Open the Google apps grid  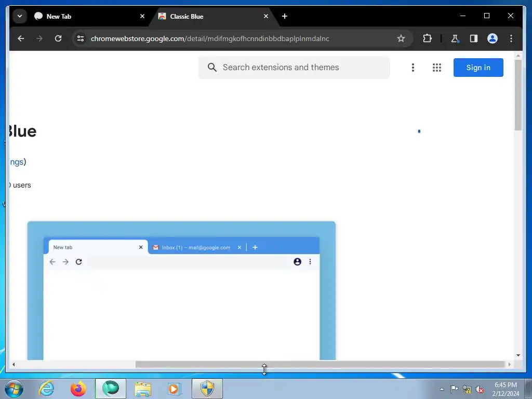click(x=437, y=68)
